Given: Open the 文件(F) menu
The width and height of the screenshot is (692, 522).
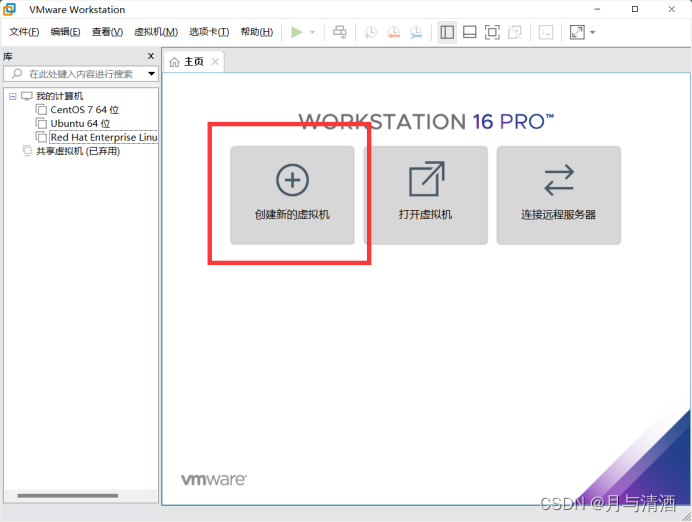Looking at the screenshot, I should (x=24, y=32).
